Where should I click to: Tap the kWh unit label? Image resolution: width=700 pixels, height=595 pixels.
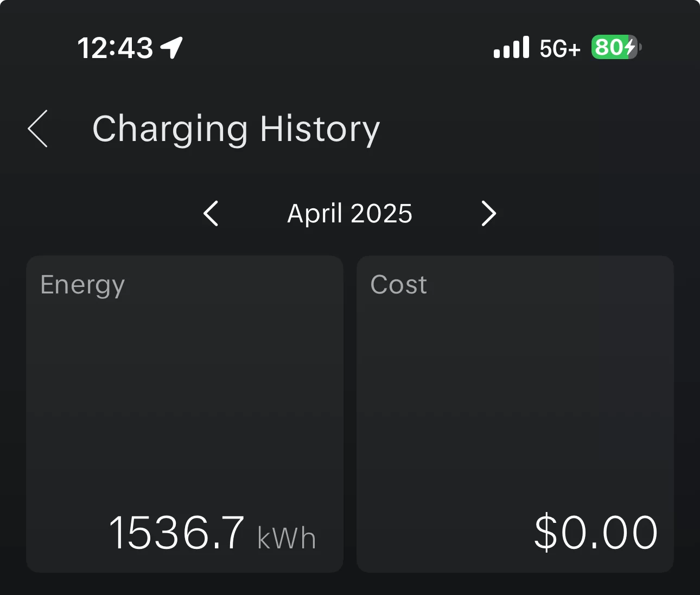coord(287,538)
